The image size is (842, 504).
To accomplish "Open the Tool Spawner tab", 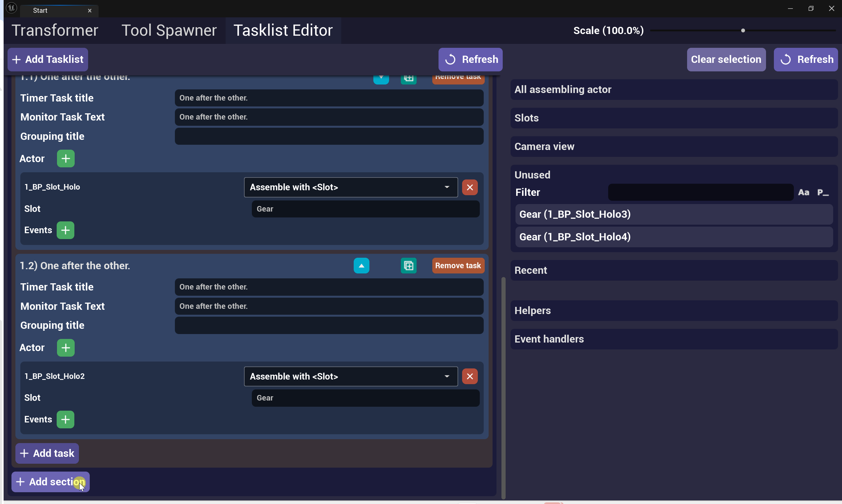I will (x=169, y=30).
